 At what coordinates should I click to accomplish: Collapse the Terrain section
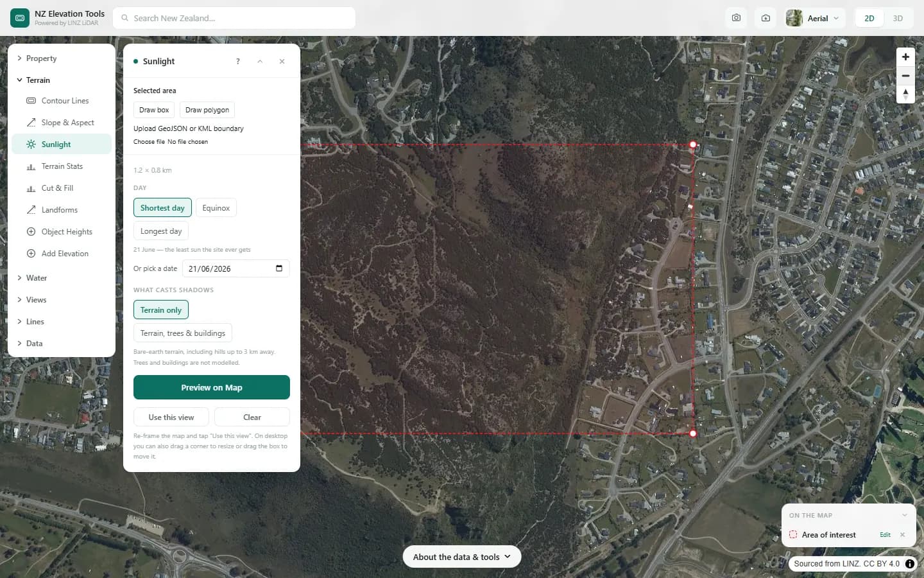[x=62, y=80]
